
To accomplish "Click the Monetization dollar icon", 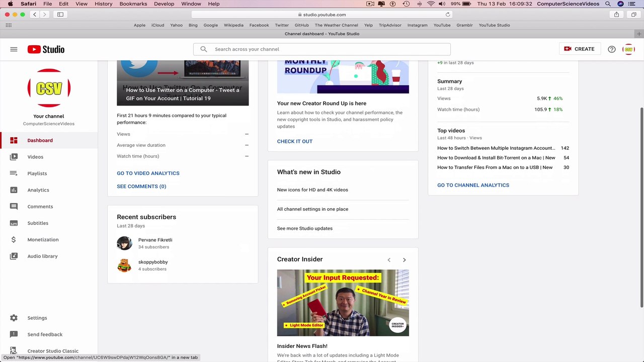I will coord(14,240).
